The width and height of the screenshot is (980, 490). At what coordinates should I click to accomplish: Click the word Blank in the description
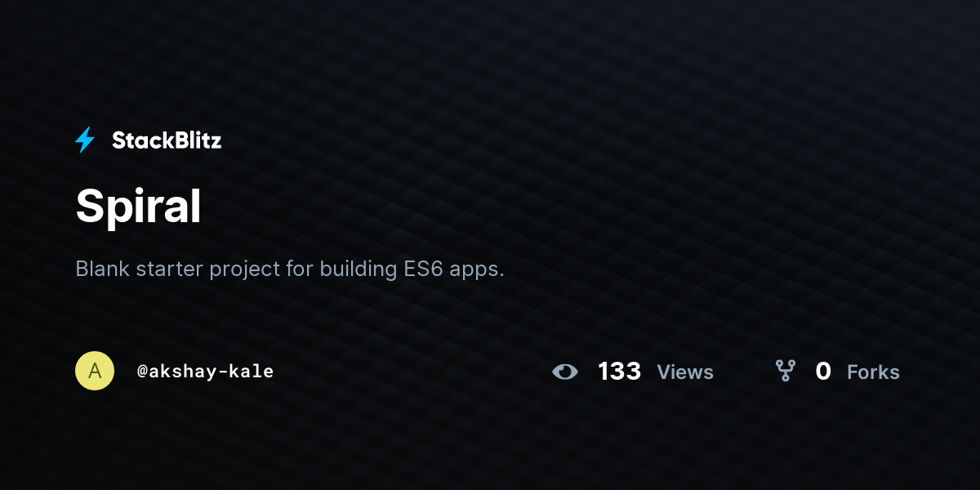(103, 269)
